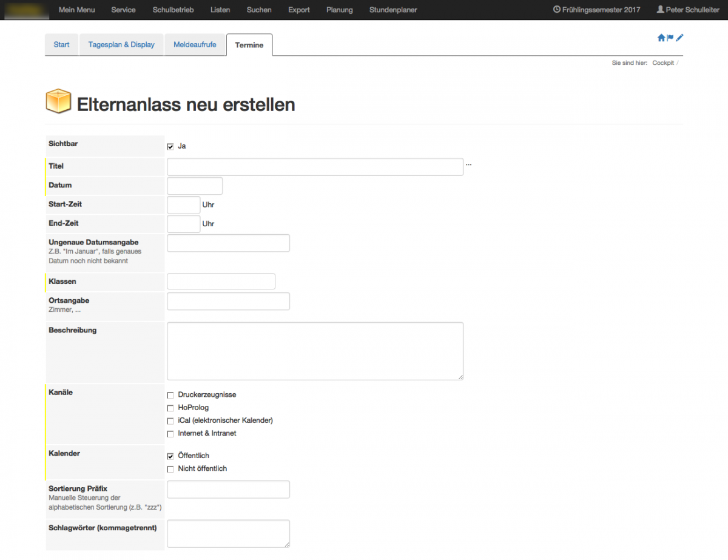728x560 pixels.
Task: Switch to the Tagesplan & Display tab
Action: pos(121,45)
